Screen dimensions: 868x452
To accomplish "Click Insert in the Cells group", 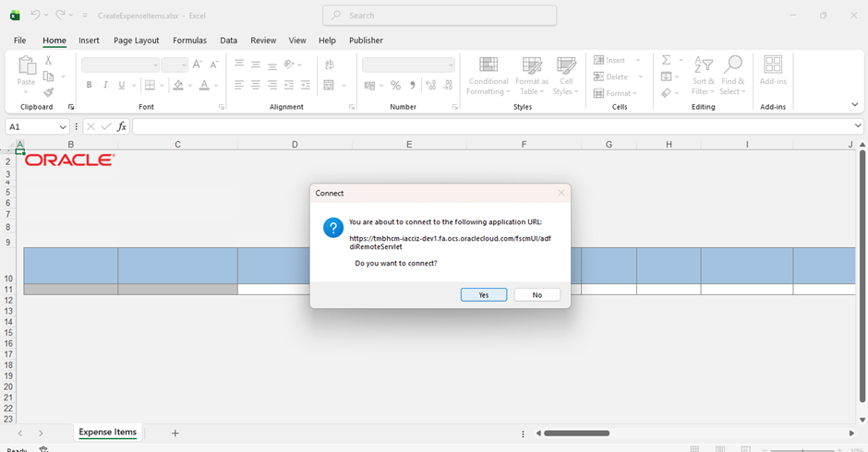I will click(x=609, y=60).
